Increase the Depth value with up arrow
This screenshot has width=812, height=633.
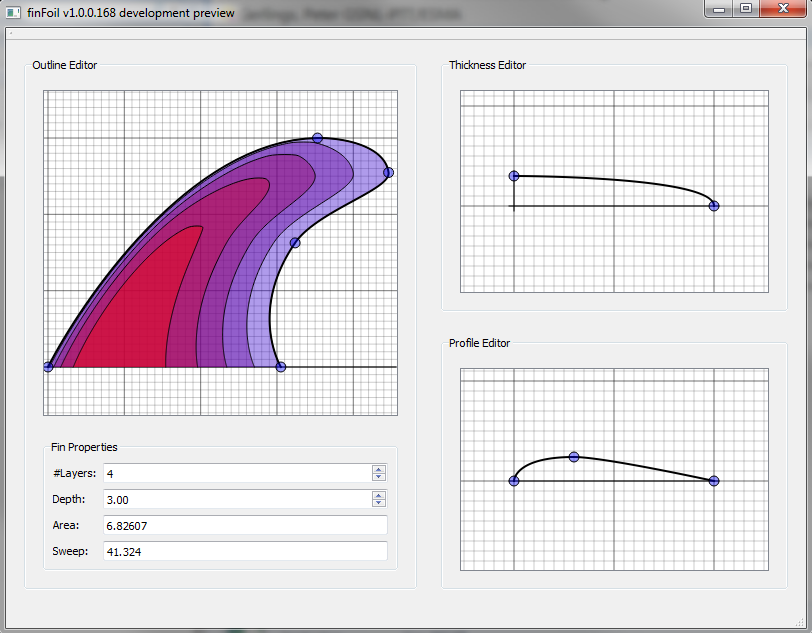tap(378, 495)
